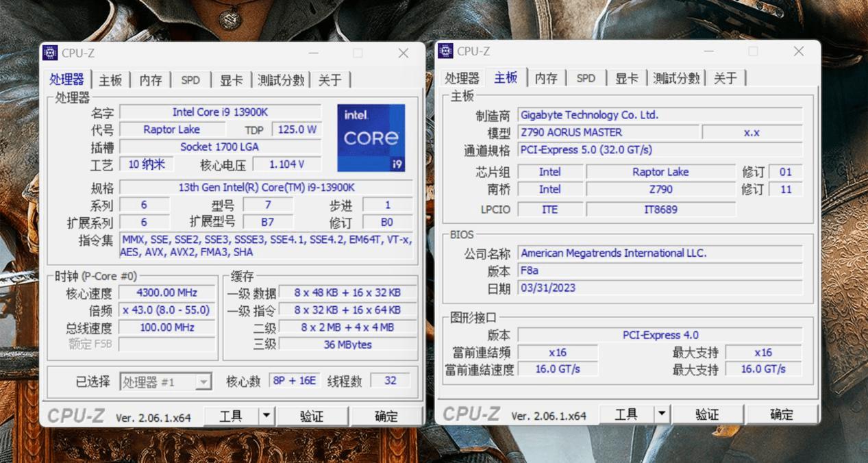868x463 pixels.
Task: Open SPD tab in right CPU-Z window
Action: 586,78
